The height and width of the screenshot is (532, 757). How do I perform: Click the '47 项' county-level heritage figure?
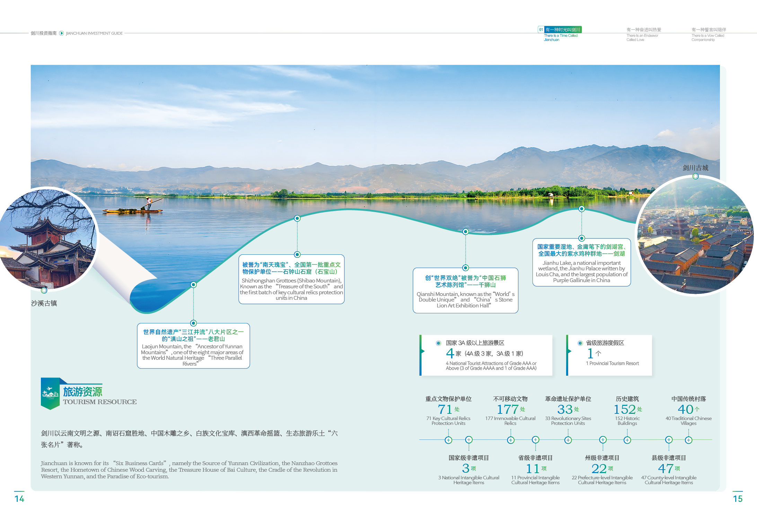pos(669,469)
